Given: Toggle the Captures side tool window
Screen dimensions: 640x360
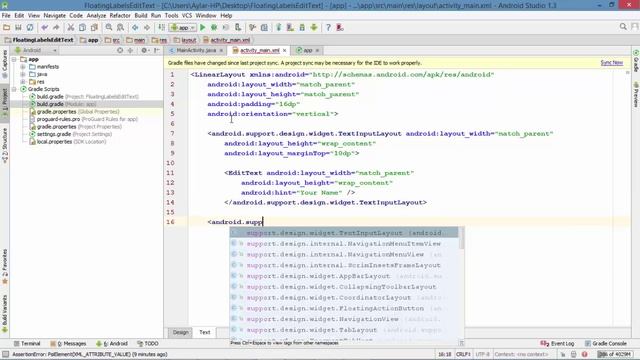Looking at the screenshot, I should [5, 64].
